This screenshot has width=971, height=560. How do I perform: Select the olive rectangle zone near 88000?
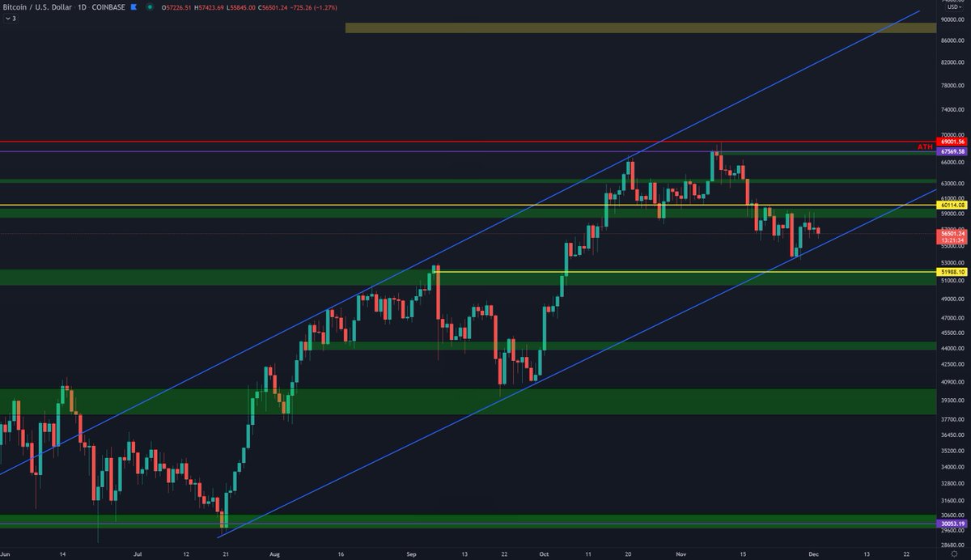(641, 28)
